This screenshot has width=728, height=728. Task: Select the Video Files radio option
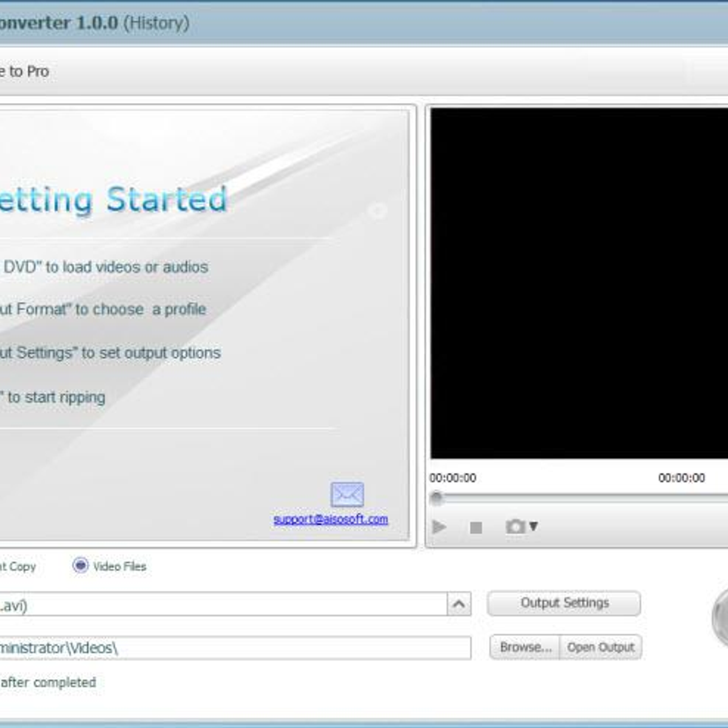(x=80, y=565)
